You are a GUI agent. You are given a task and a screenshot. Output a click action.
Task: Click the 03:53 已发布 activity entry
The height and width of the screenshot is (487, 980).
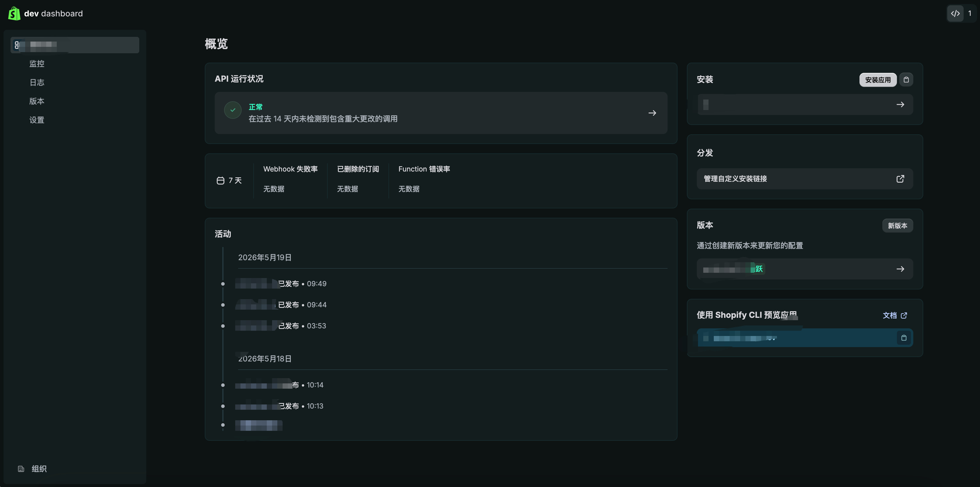tap(281, 326)
